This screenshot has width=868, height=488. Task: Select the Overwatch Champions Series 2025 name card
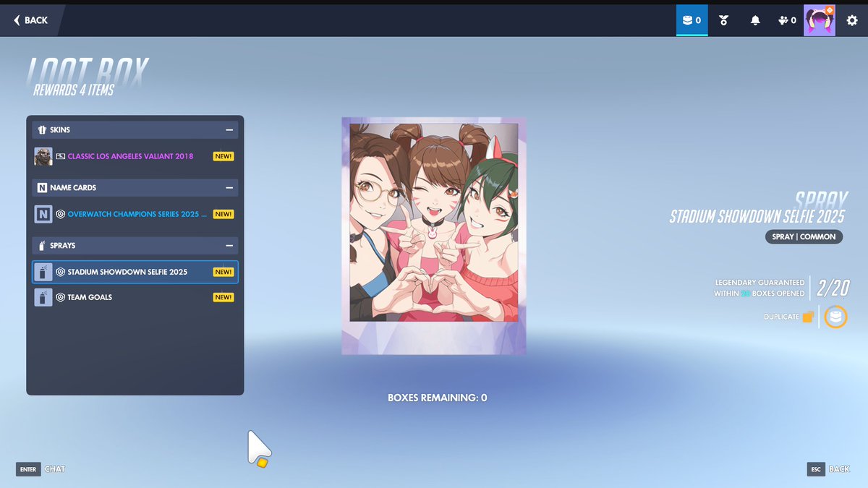coord(135,214)
